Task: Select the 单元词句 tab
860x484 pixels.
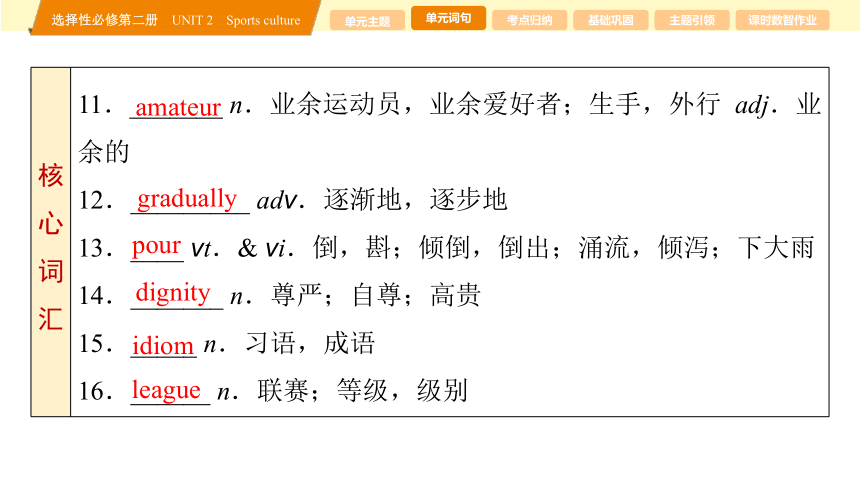Action: click(448, 18)
